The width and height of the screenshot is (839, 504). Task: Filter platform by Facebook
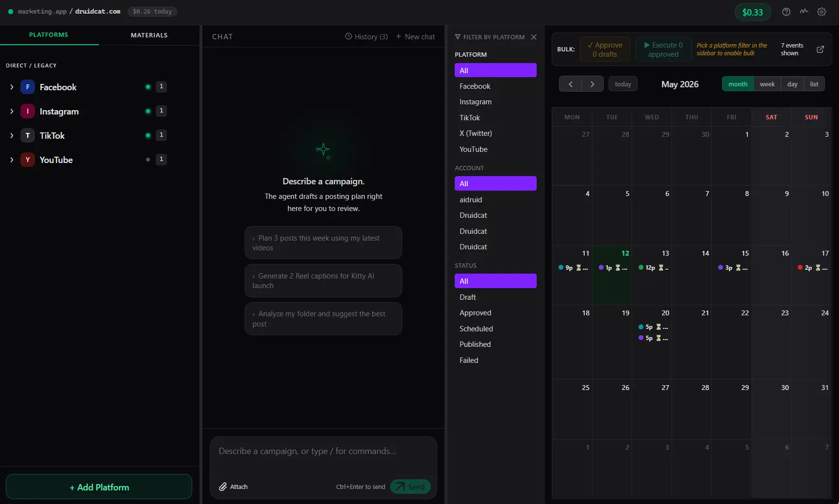[495, 86]
